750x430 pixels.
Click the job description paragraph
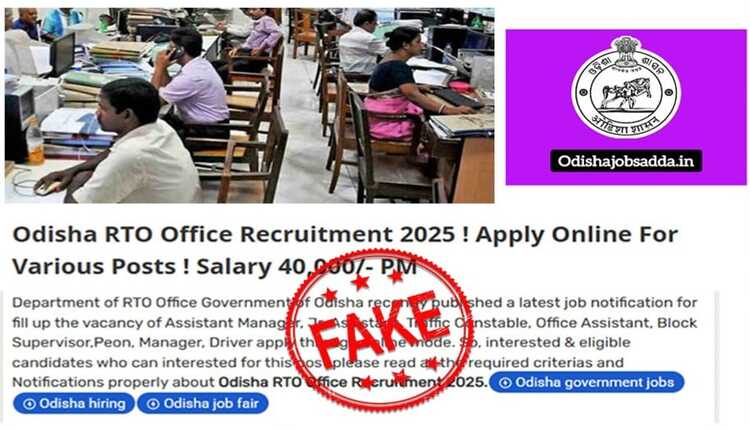point(355,342)
